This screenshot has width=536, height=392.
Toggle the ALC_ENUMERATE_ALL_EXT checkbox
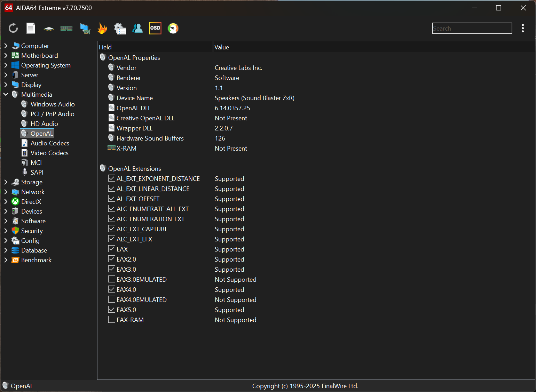[x=112, y=209]
